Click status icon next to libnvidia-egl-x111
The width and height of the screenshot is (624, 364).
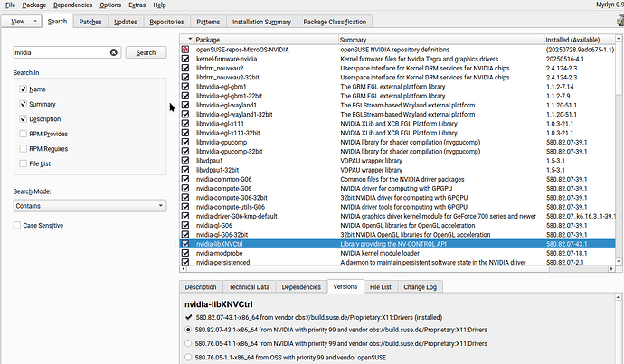tap(185, 122)
